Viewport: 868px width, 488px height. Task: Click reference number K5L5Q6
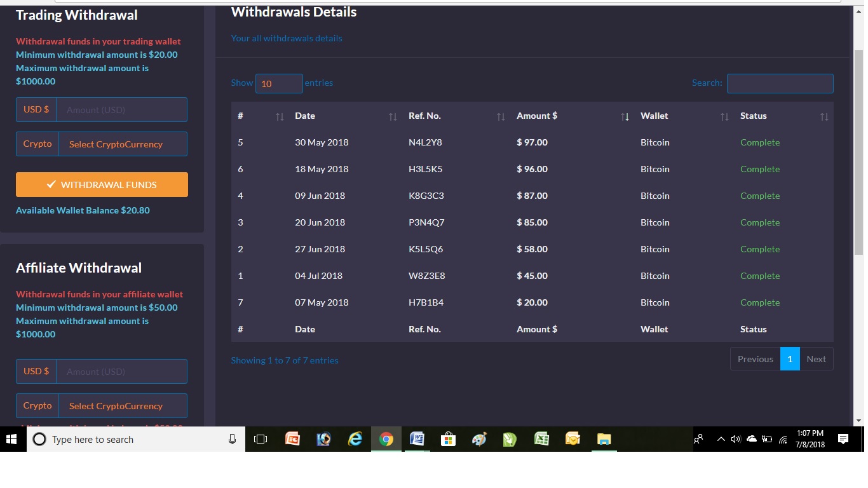coord(426,249)
